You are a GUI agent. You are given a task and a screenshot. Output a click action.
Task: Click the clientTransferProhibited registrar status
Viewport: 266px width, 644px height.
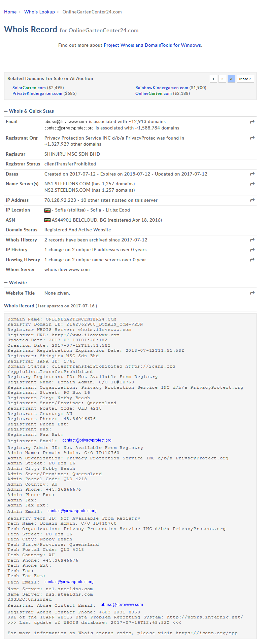(70, 164)
